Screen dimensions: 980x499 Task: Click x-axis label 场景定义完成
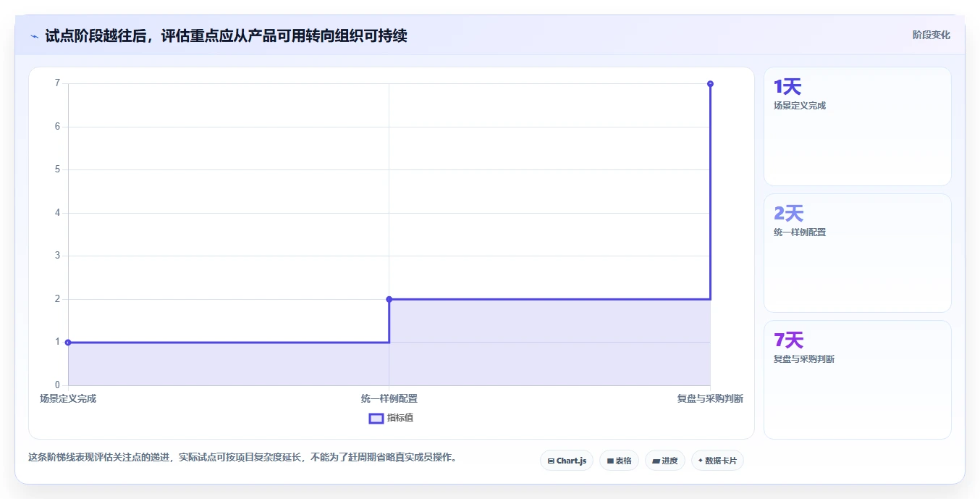pos(68,398)
